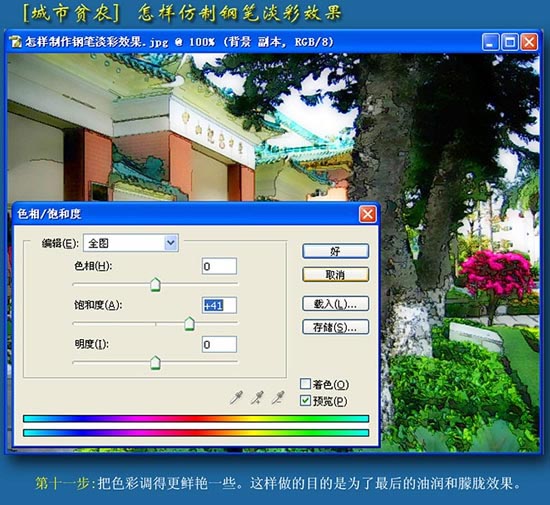The width and height of the screenshot is (550, 505).
Task: Select the subtract-from-sample eyedropper tool
Action: (x=278, y=398)
